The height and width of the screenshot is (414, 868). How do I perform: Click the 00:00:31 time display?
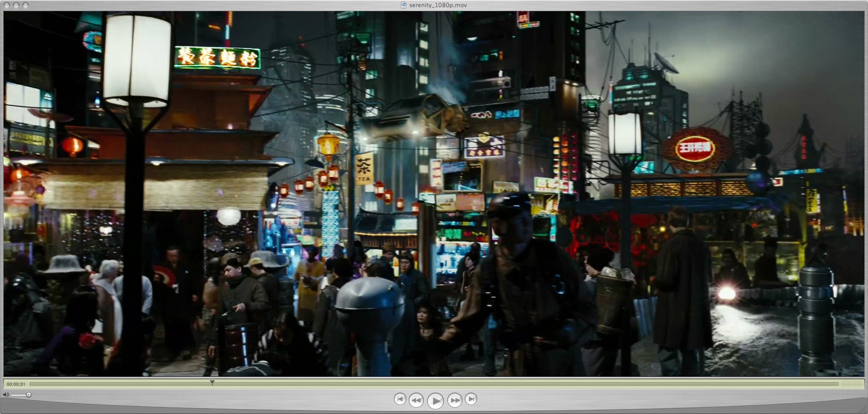pos(16,384)
